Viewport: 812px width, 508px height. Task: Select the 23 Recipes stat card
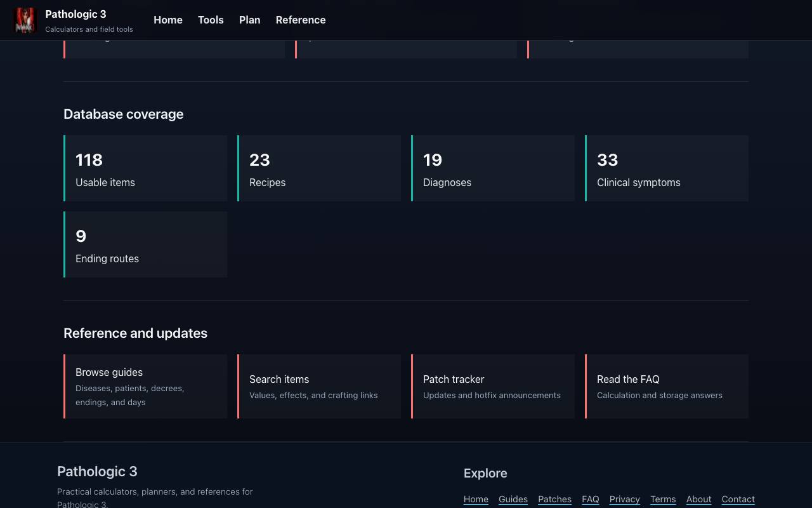[319, 168]
